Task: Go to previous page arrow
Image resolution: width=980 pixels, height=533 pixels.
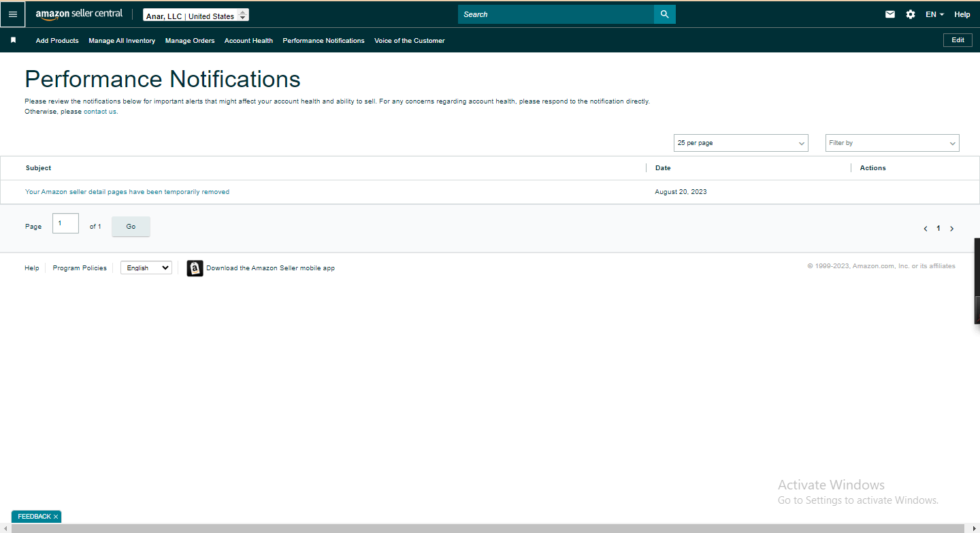Action: coord(926,229)
